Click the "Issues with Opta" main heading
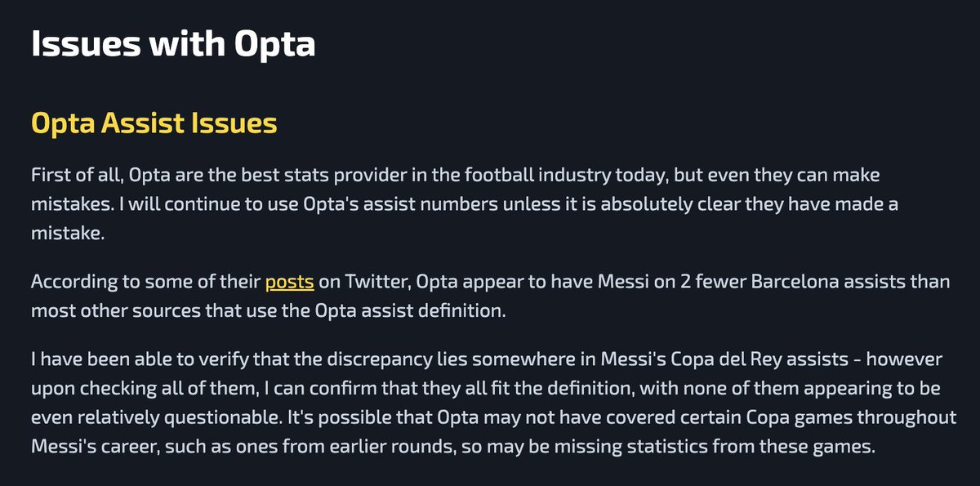This screenshot has height=486, width=980. pyautogui.click(x=173, y=44)
